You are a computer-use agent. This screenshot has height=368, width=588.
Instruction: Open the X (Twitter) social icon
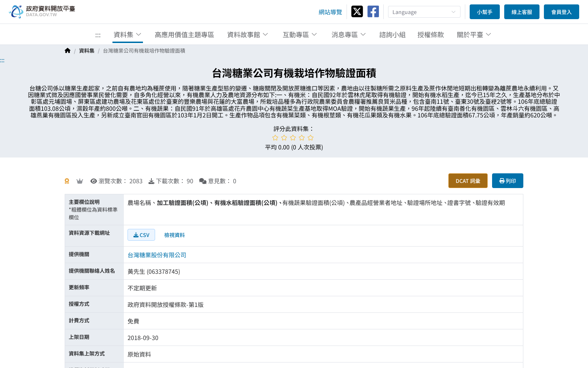(357, 11)
